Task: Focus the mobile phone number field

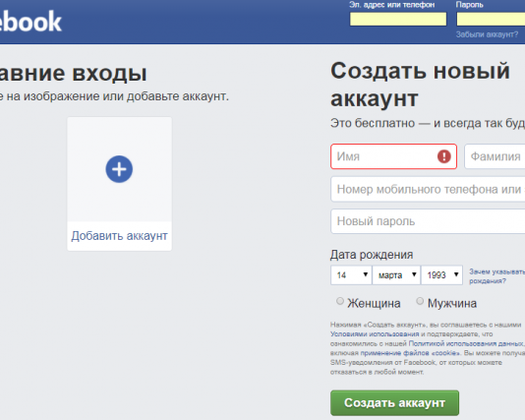Action: point(428,189)
